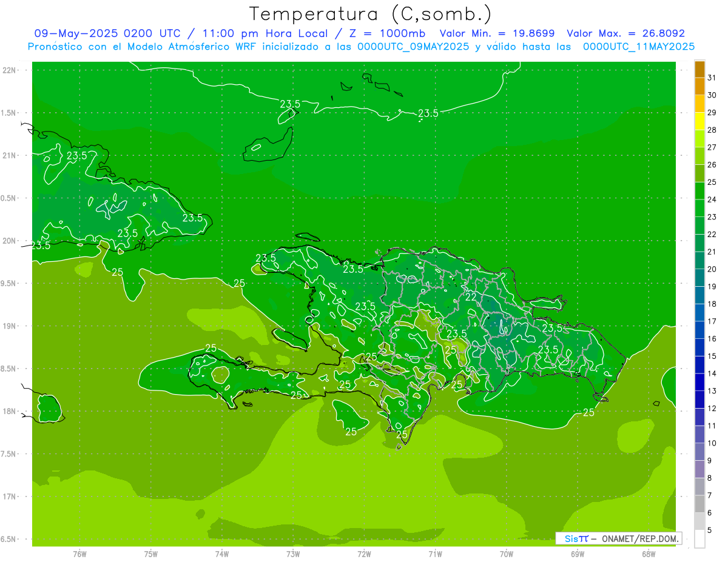Click legend value "29"
Image resolution: width=728 pixels, height=562 pixels.
coord(712,113)
